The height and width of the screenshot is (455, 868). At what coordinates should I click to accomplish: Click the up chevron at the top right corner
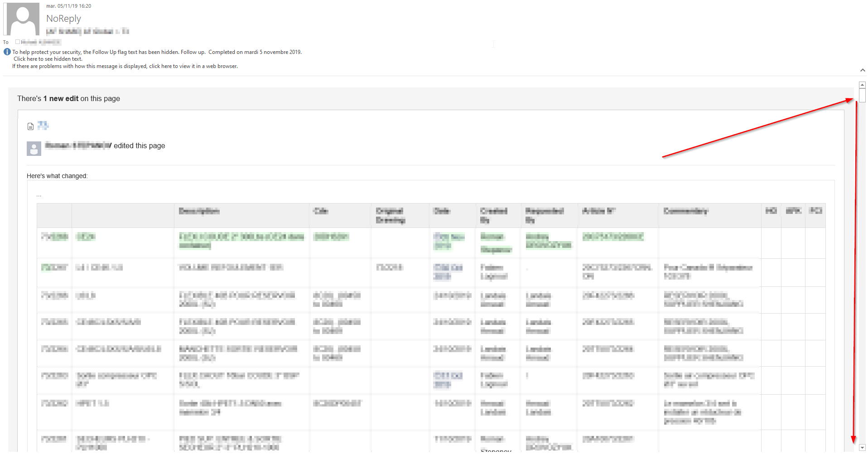[863, 70]
